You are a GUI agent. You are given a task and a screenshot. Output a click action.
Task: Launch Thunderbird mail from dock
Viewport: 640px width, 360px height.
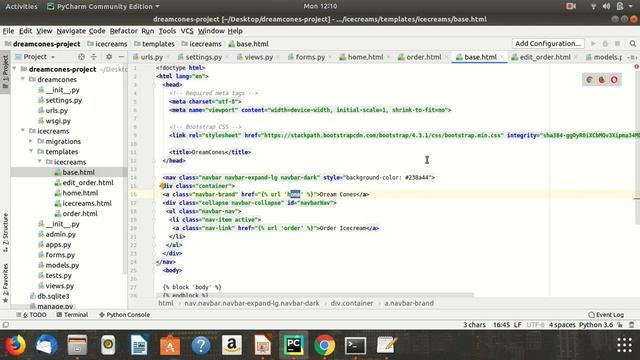tap(46, 345)
